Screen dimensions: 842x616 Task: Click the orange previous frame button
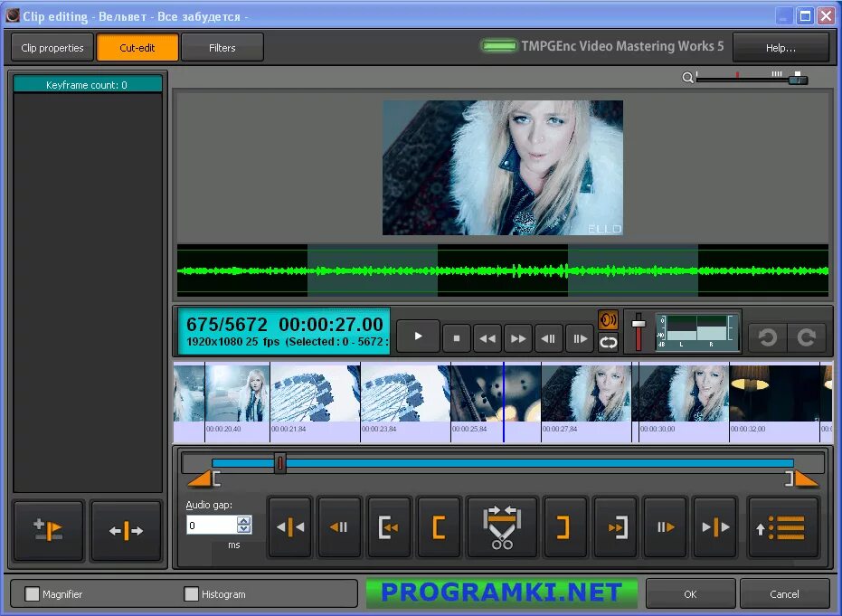(x=339, y=527)
